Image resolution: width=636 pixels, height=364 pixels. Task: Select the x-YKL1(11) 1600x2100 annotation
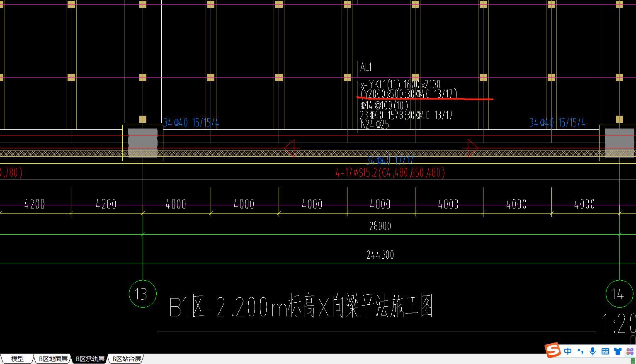[x=400, y=85]
